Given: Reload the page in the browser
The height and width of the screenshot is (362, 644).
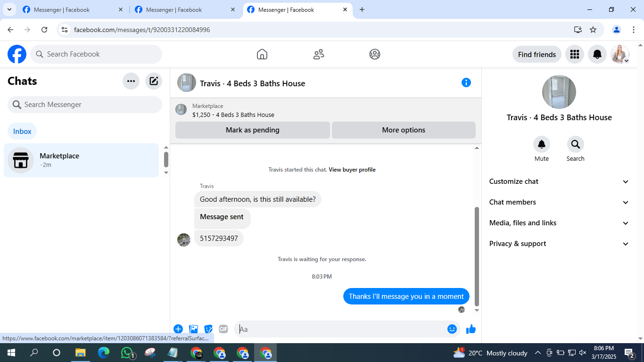Looking at the screenshot, I should tap(44, 30).
